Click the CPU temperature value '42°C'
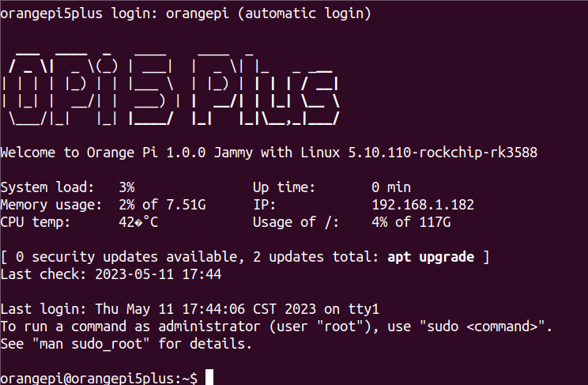 coord(138,222)
